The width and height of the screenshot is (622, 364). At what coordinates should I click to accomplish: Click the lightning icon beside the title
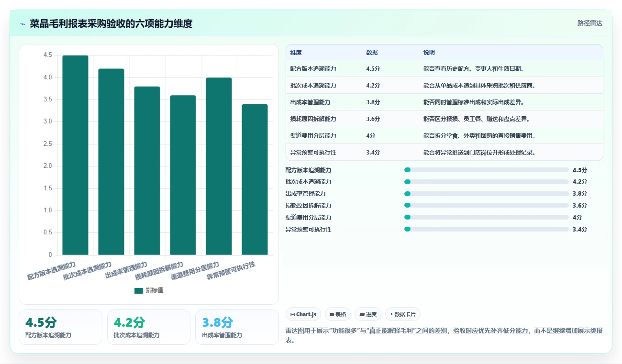coord(23,24)
